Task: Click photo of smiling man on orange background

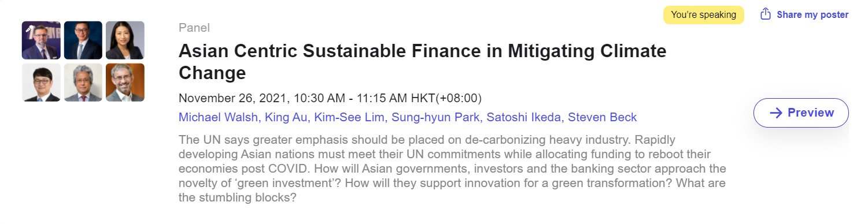Action: [x=125, y=83]
